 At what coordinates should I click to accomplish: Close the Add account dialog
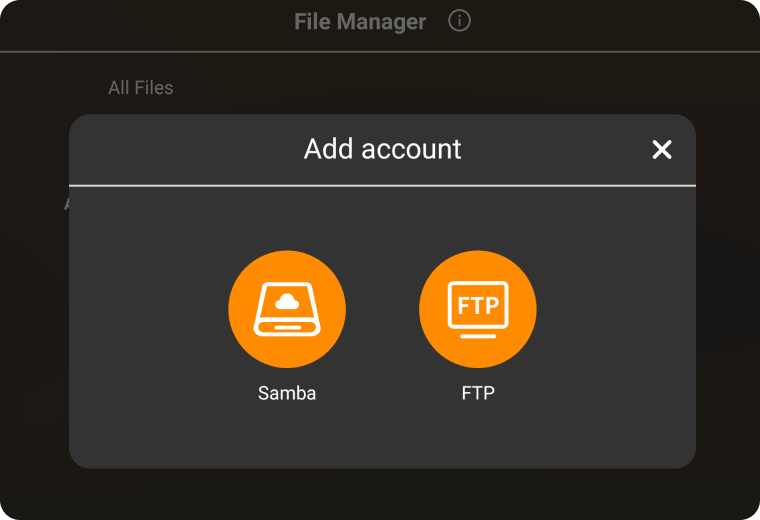[662, 150]
